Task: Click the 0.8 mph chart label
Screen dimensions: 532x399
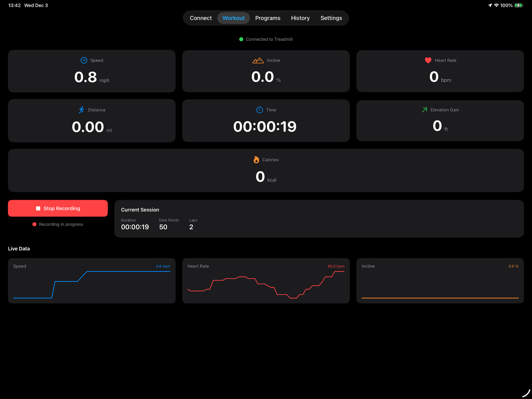Action: tap(163, 266)
